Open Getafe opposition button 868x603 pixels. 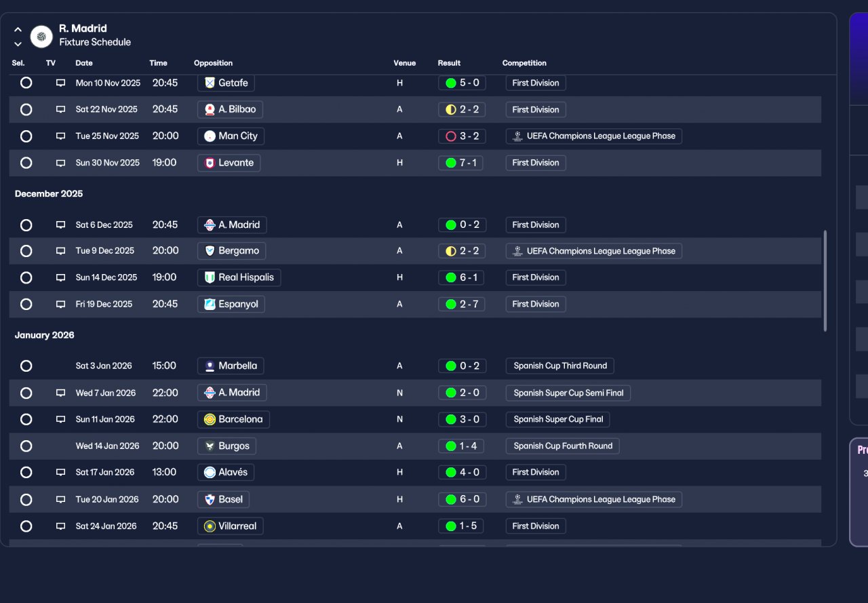(226, 83)
